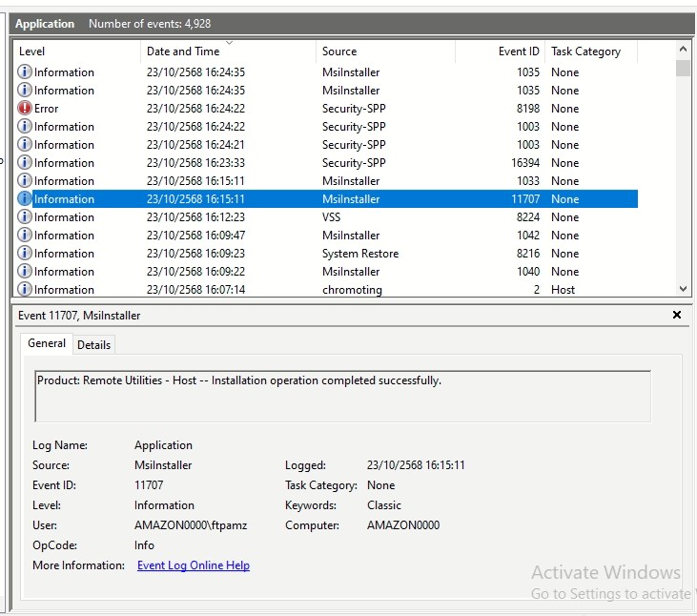Click the scrollbar down arrow of event list

[683, 289]
